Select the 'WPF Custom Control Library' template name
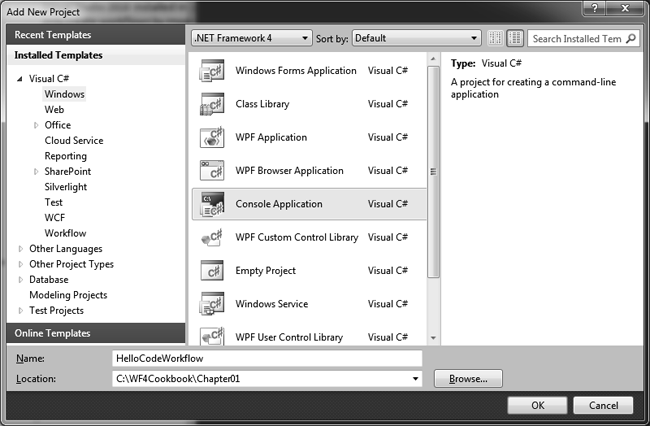 click(297, 237)
